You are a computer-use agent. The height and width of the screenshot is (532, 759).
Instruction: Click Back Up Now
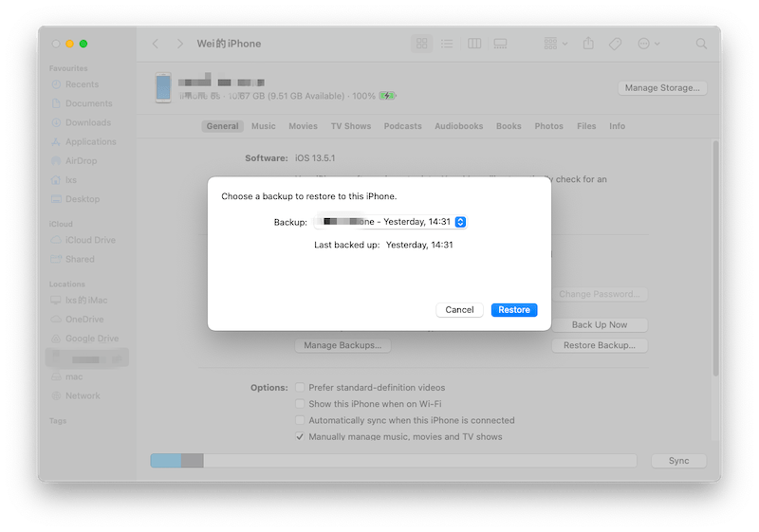pos(600,325)
